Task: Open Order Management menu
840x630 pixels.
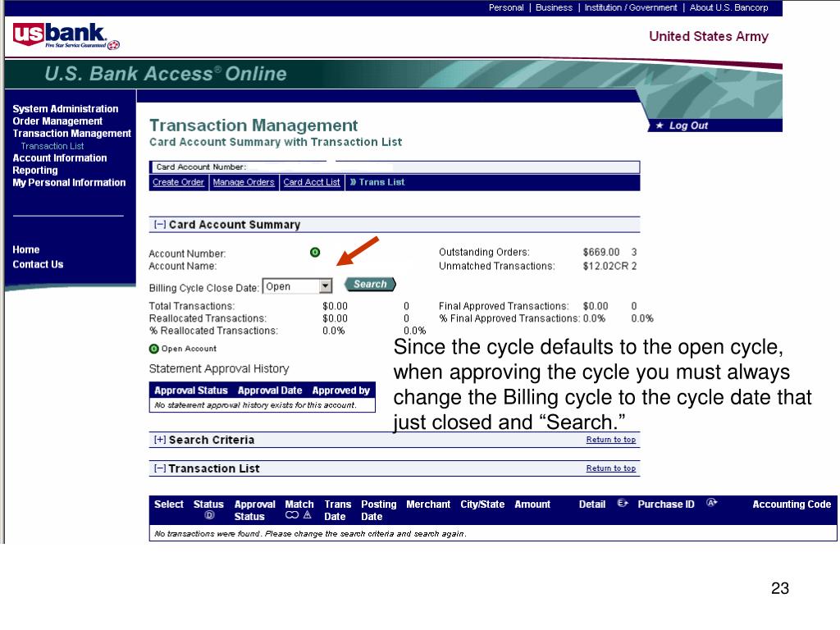Action: 57,121
